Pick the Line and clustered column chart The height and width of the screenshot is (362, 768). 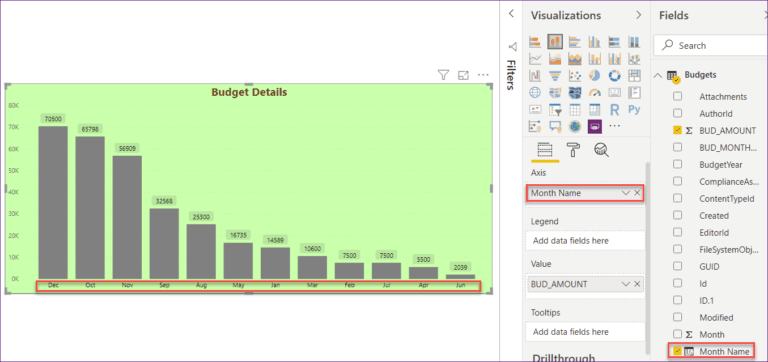614,59
